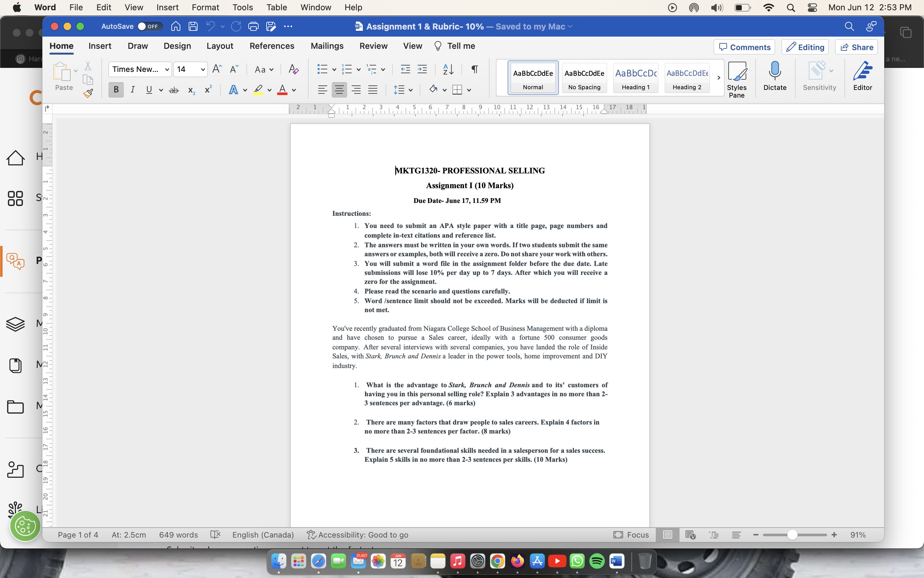924x578 pixels.
Task: Click the Print icon in title bar
Action: click(253, 26)
